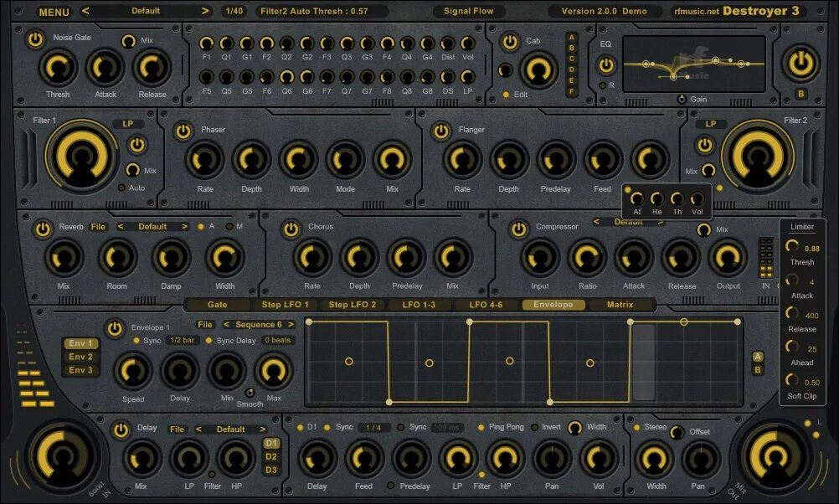
Task: Select delay D2 button
Action: 271,456
